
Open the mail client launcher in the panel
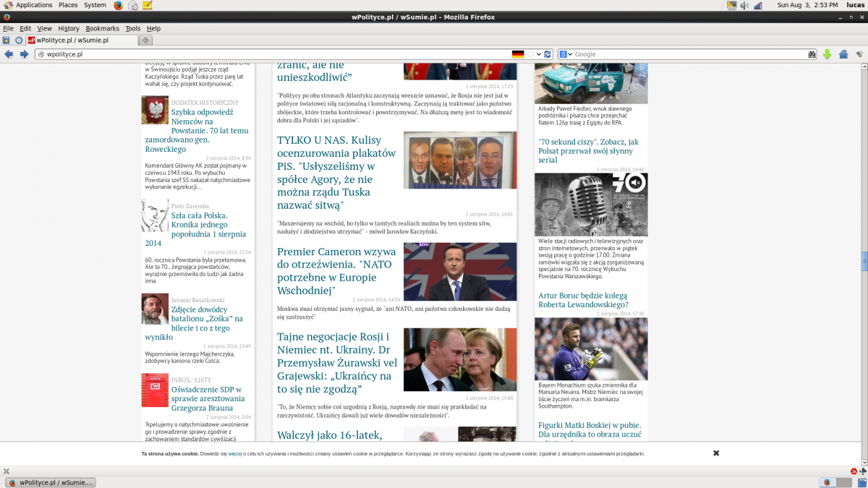coord(133,5)
